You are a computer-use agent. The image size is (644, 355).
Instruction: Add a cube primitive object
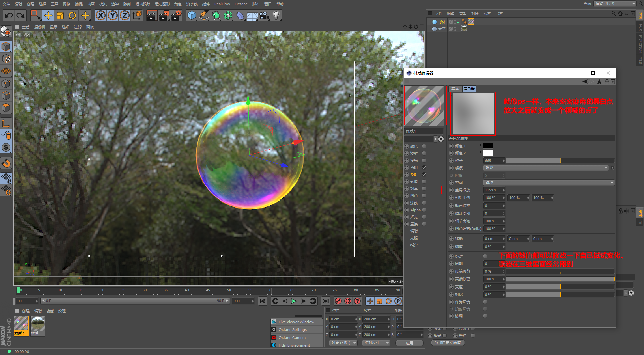[192, 15]
